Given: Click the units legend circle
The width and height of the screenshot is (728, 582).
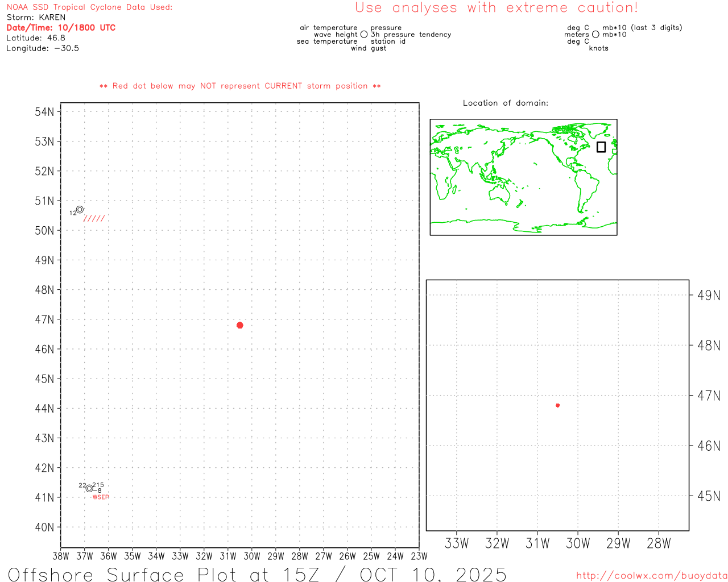Looking at the screenshot, I should pos(595,35).
